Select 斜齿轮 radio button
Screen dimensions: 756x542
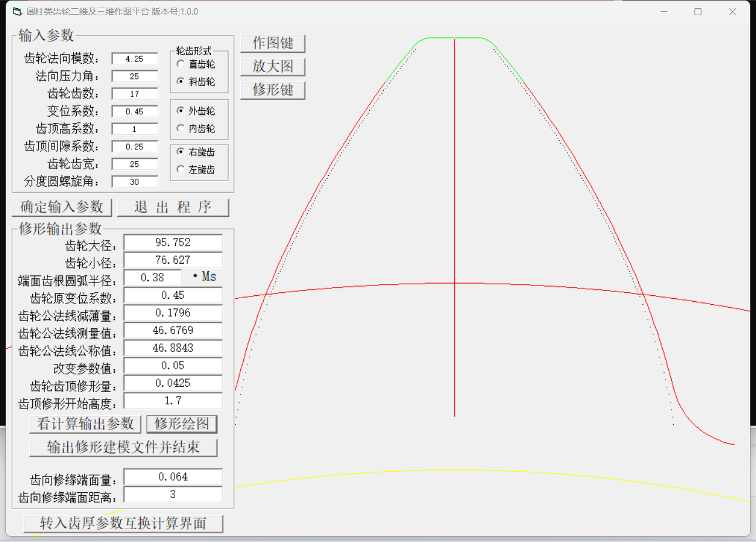tap(196, 81)
